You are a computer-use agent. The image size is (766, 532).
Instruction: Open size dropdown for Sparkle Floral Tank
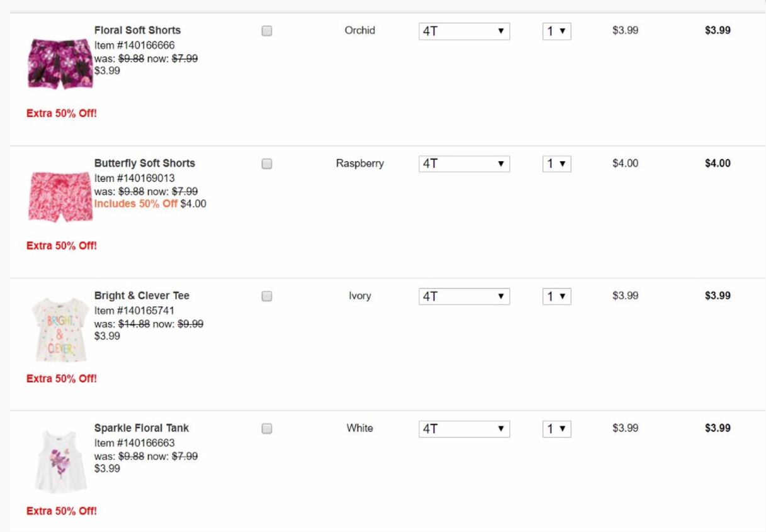tap(464, 429)
